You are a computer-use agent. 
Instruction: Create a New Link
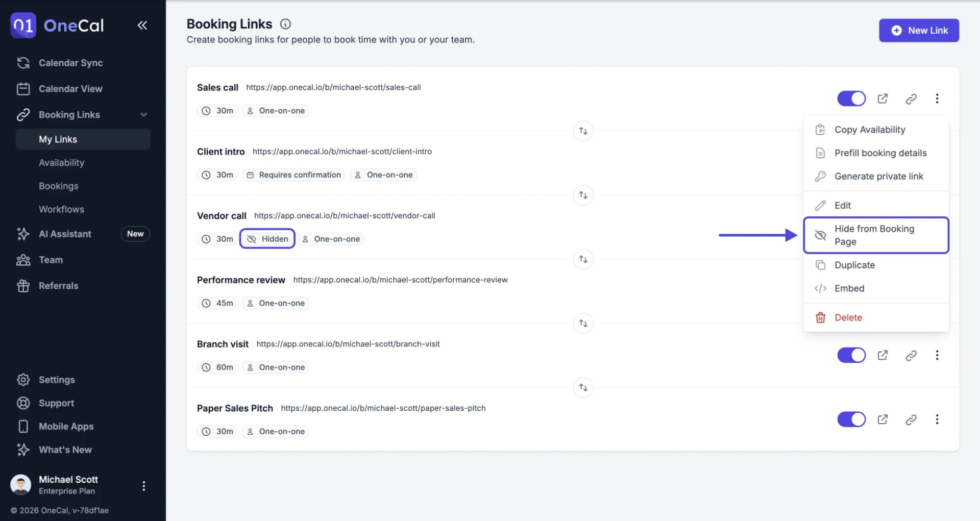919,31
